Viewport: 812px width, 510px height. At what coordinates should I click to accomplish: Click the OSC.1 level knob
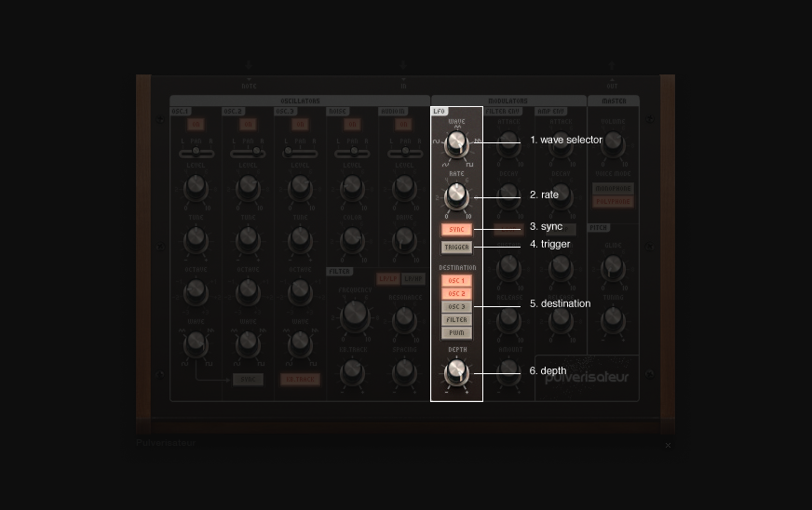coord(196,186)
